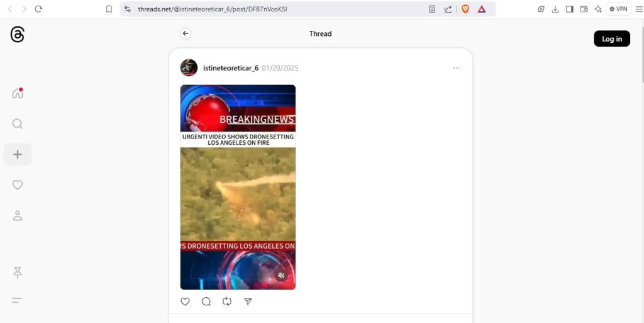Click the Pinned pin icon in sidebar

coord(17,273)
